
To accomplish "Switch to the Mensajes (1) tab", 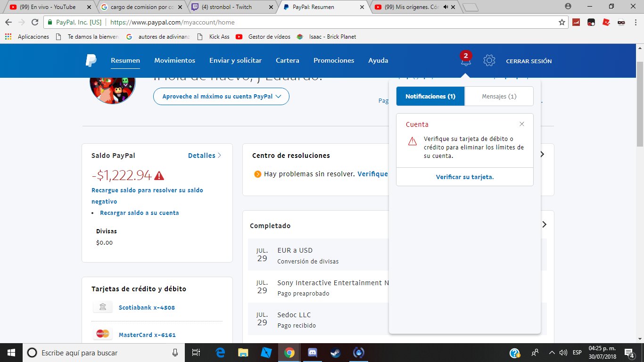I will [x=499, y=96].
